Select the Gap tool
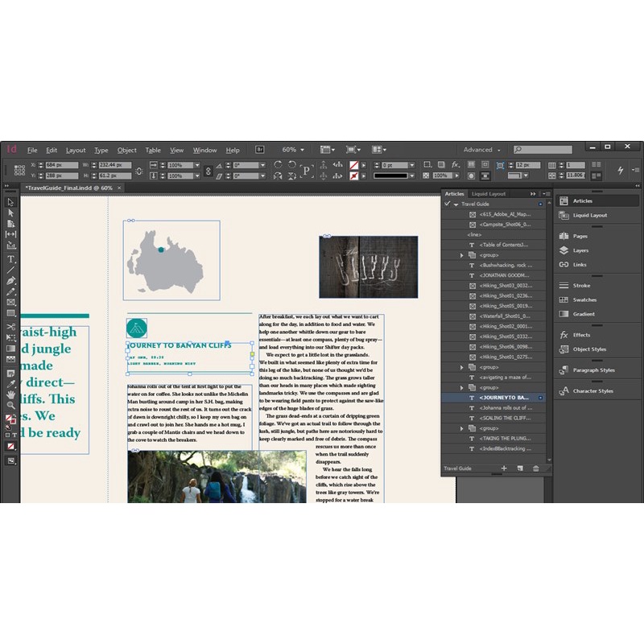Screen dimensions: 644x644 (x=10, y=234)
